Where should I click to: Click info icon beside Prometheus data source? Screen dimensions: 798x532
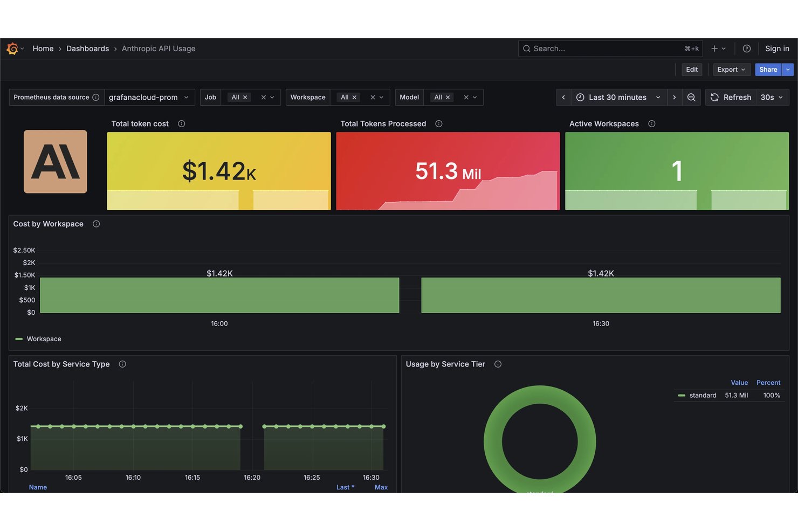[x=96, y=98]
